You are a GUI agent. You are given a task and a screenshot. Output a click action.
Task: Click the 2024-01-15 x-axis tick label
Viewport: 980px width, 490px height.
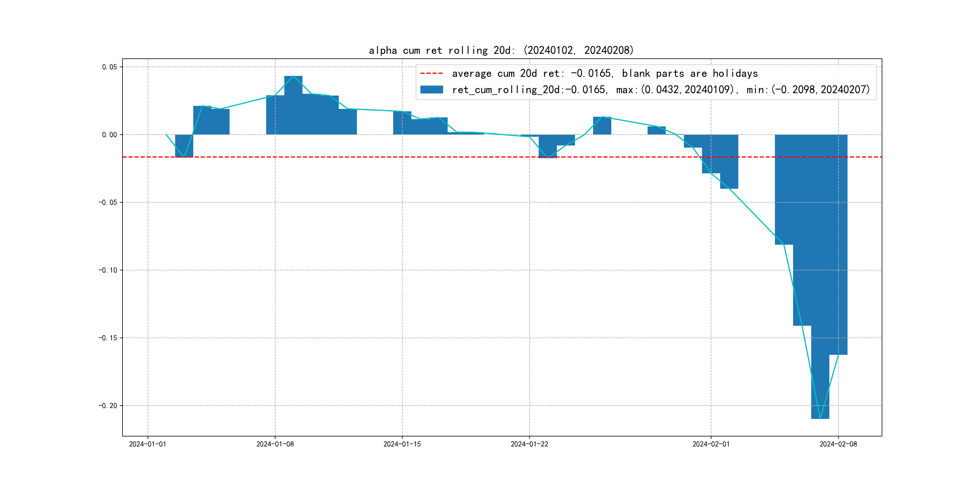402,444
